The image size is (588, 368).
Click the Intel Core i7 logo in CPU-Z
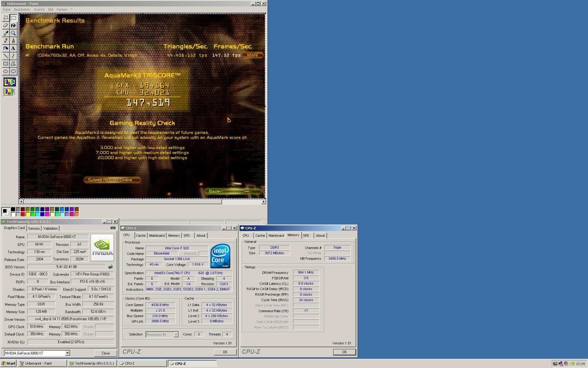tap(220, 256)
